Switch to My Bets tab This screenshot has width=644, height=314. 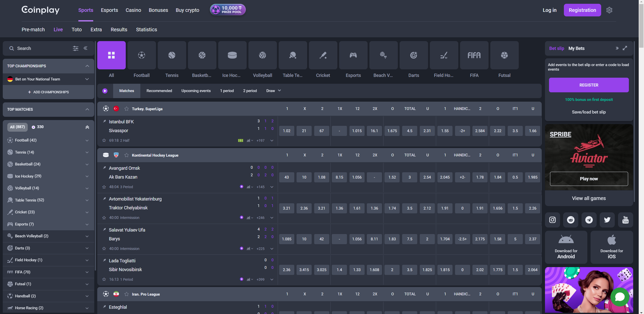click(576, 48)
